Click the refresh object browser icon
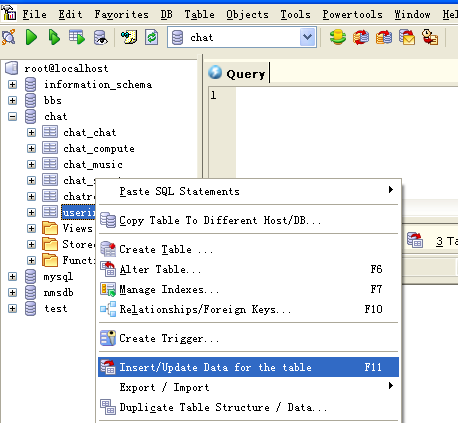The width and height of the screenshot is (458, 424). [x=152, y=37]
